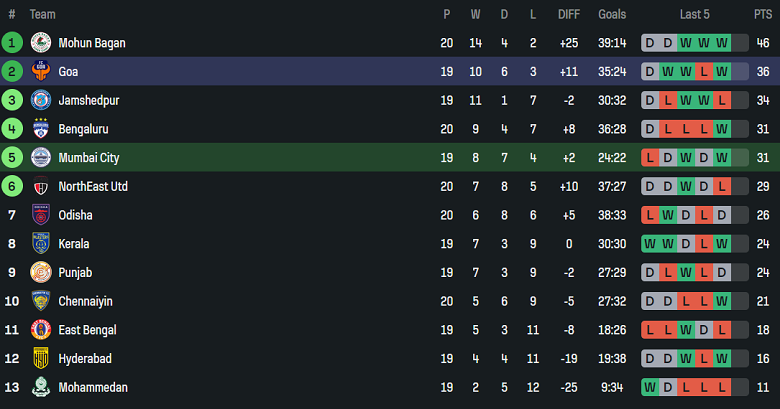The width and height of the screenshot is (780, 409).
Task: Click the Goa team logo
Action: pos(41,72)
